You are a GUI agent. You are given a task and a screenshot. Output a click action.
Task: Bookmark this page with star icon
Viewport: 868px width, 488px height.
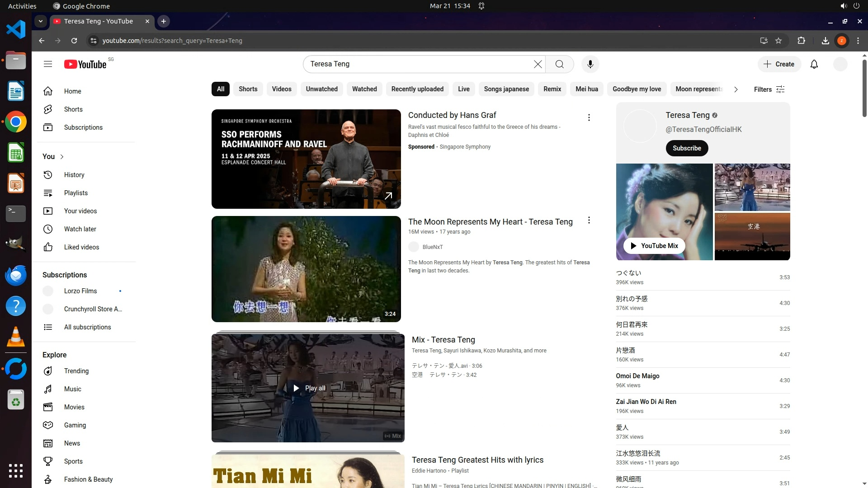point(778,41)
